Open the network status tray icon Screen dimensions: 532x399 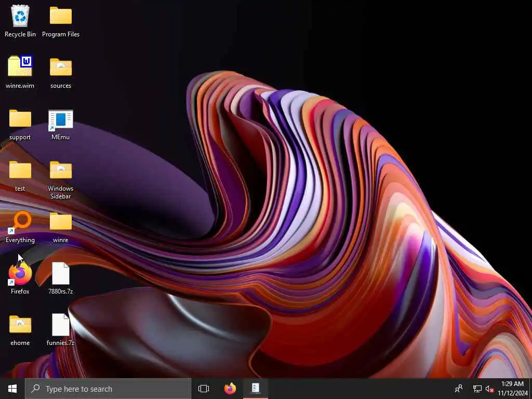tap(477, 389)
